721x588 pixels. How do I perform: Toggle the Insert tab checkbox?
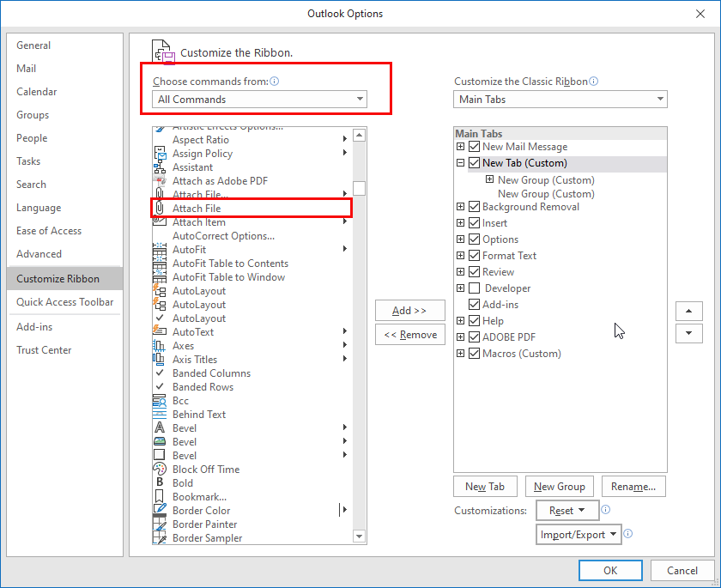[x=474, y=223]
